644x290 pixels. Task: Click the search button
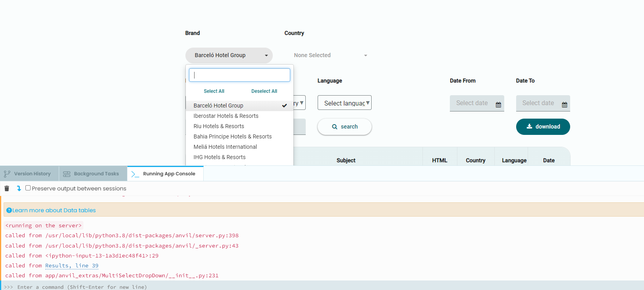[345, 127]
